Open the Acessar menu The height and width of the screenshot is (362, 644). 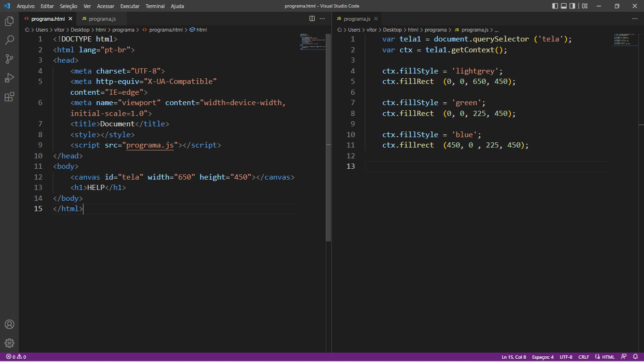[106, 6]
